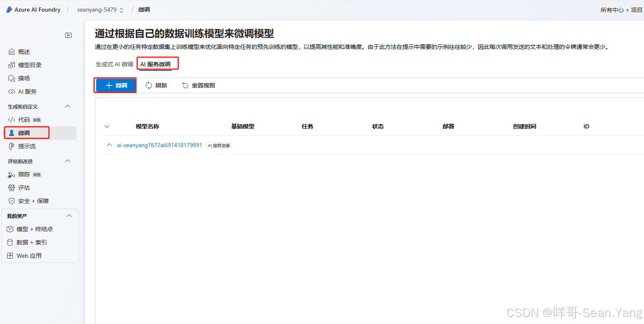Click the 概述 home icon in sidebar
Image resolution: width=644 pixels, height=324 pixels.
(12, 52)
